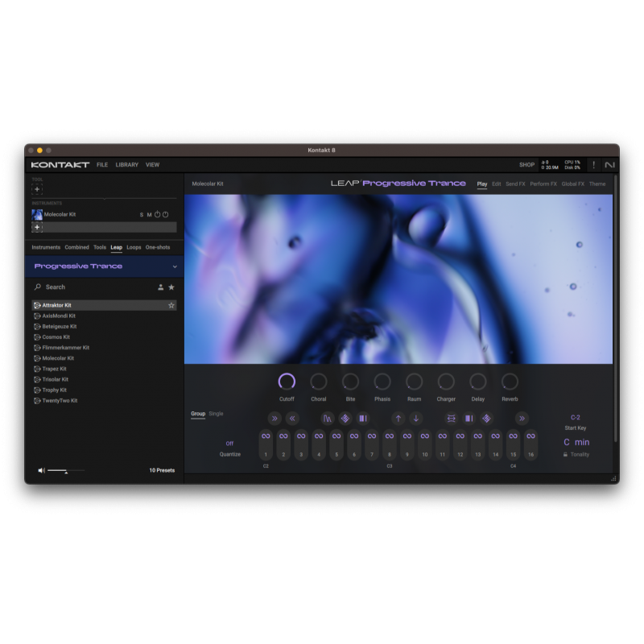The image size is (644, 644).
Task: Click the exclamation warning icon
Action: [x=593, y=165]
